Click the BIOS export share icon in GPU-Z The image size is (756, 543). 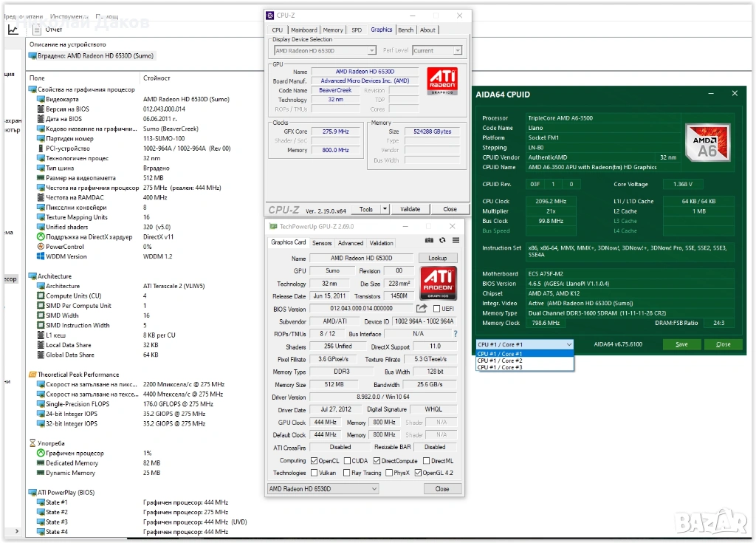coord(422,308)
